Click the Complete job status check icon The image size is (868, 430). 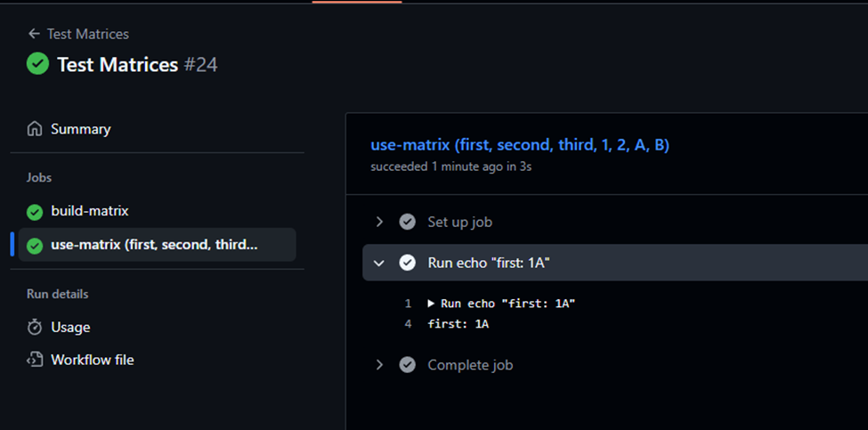pos(407,365)
